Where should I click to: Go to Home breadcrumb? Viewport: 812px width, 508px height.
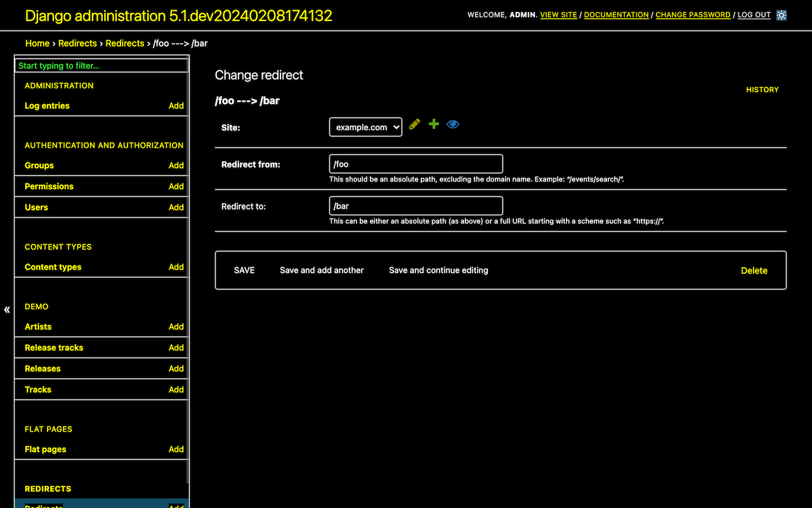pyautogui.click(x=37, y=43)
